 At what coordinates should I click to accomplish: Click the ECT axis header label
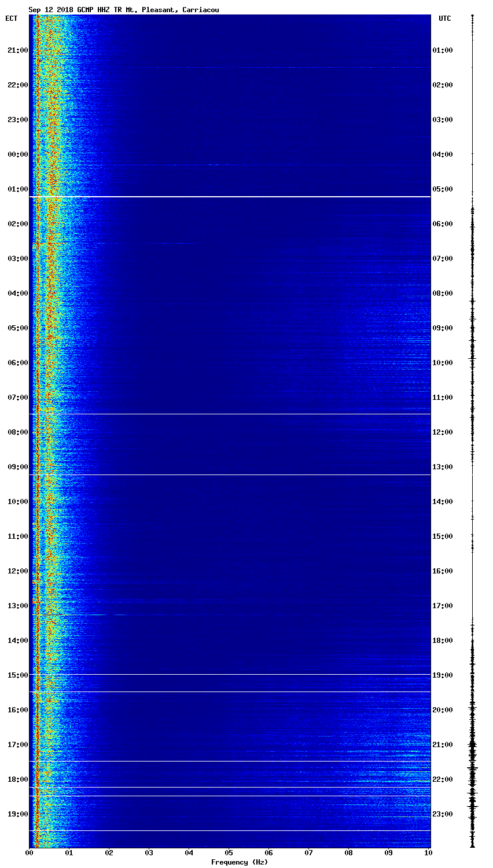click(x=12, y=19)
